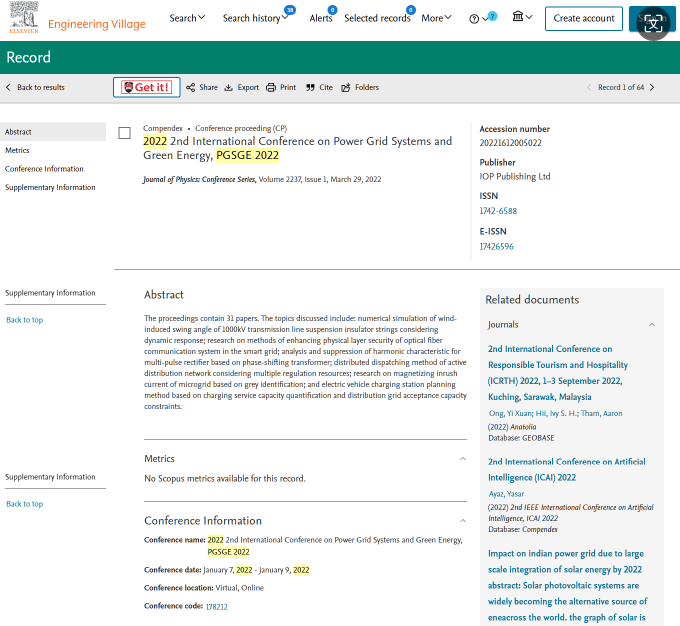Click Journal of Physics: Conference Series source

[199, 179]
